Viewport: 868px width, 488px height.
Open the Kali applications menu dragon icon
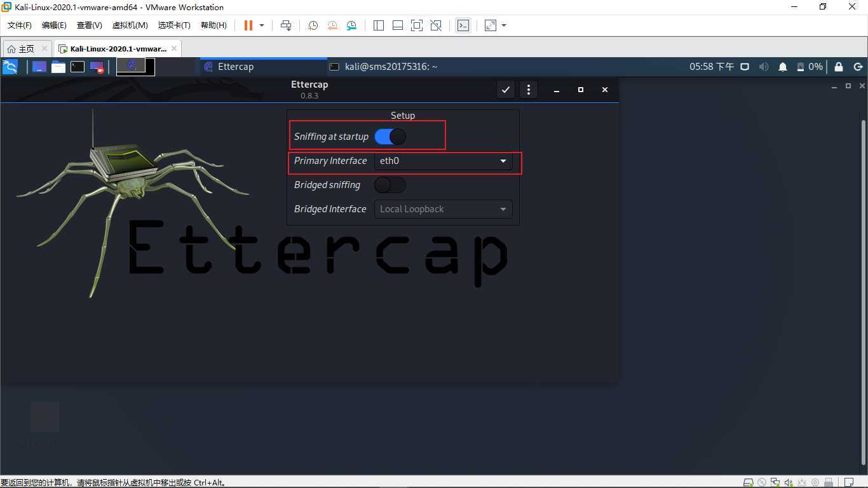click(x=10, y=67)
